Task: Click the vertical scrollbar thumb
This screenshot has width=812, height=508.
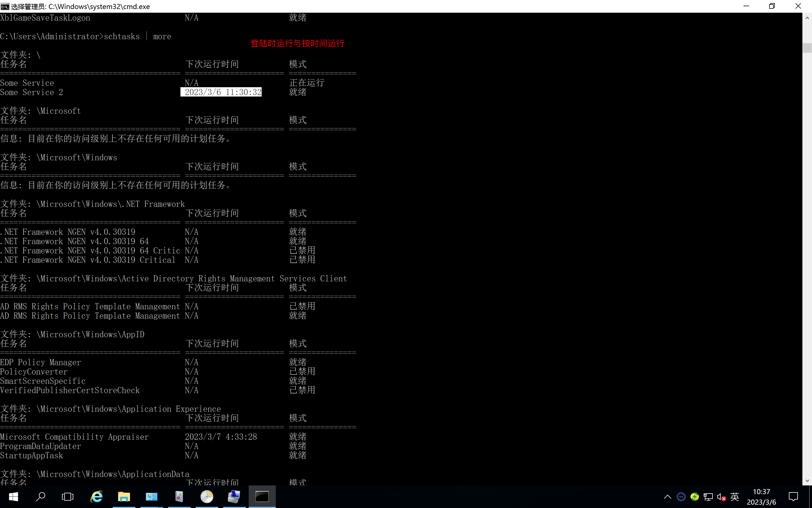Action: (807, 48)
